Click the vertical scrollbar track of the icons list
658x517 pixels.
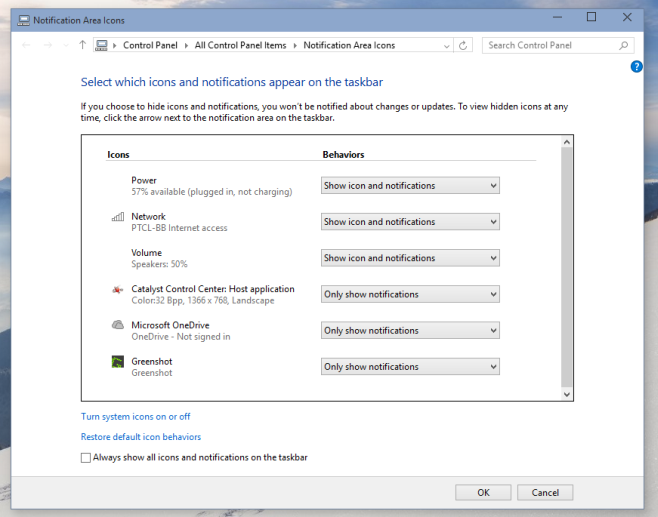[567, 268]
